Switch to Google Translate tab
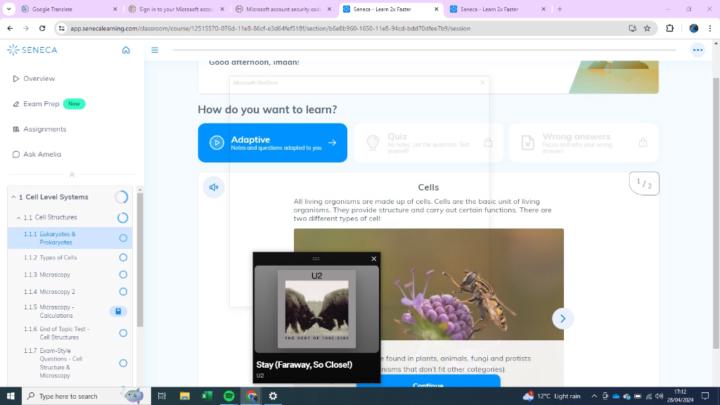Image resolution: width=720 pixels, height=405 pixels. click(69, 9)
